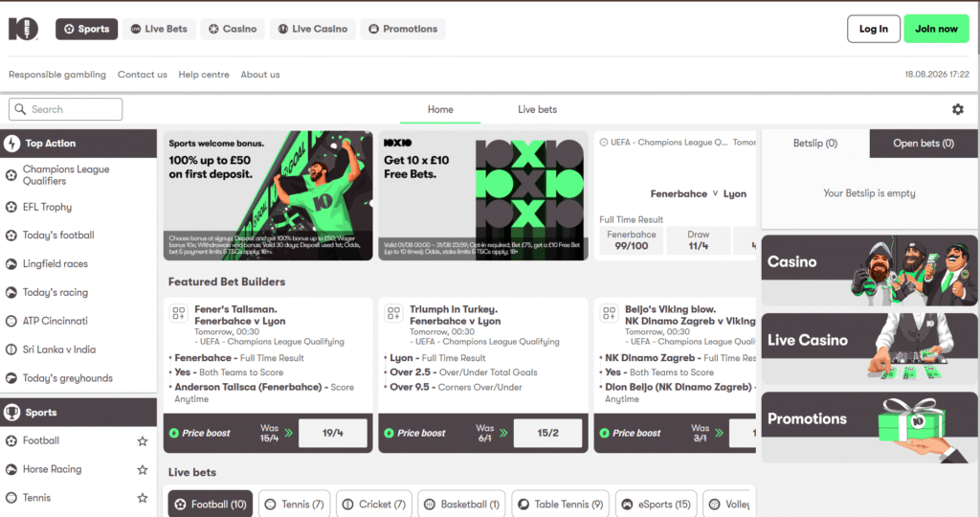980x517 pixels.
Task: Open Fenerbahce v Lyon match title
Action: [698, 193]
